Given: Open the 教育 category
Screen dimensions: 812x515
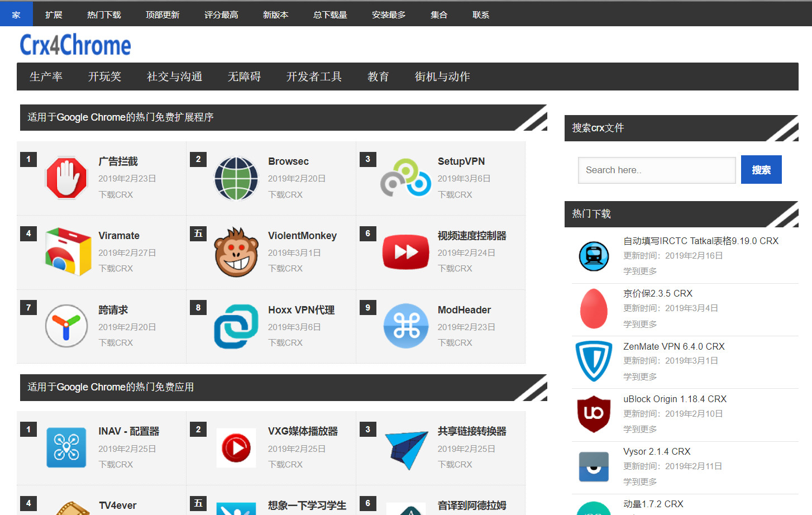Looking at the screenshot, I should click(x=378, y=77).
